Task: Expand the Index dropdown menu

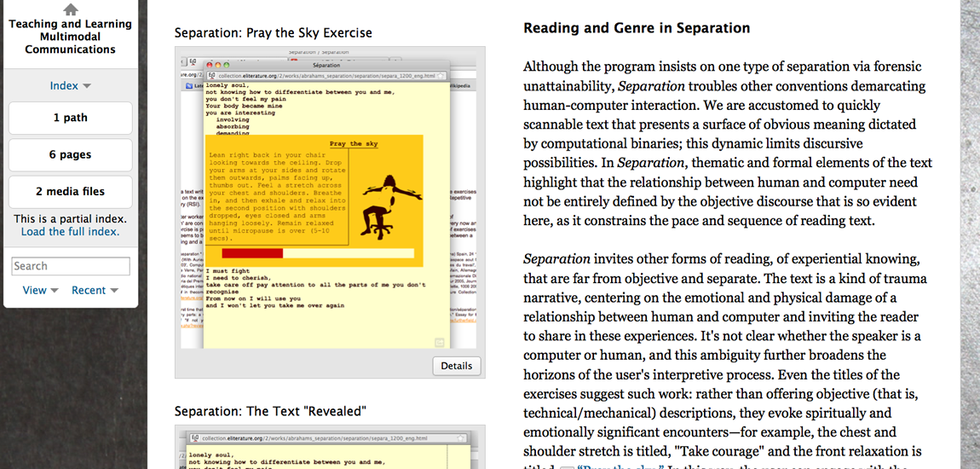Action: point(70,85)
